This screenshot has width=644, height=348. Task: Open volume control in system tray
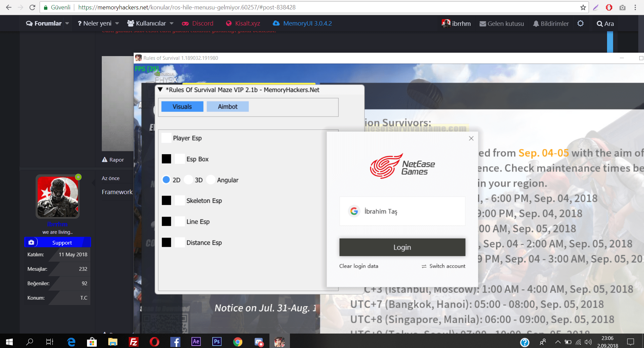click(588, 342)
